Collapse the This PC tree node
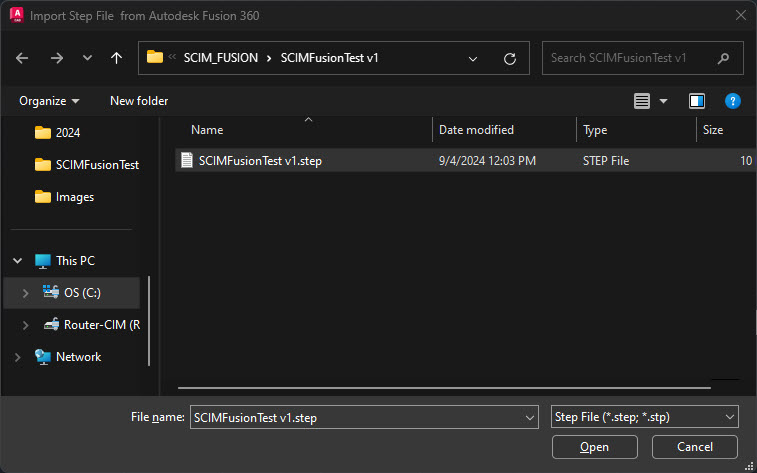This screenshot has width=757, height=473. [17, 261]
